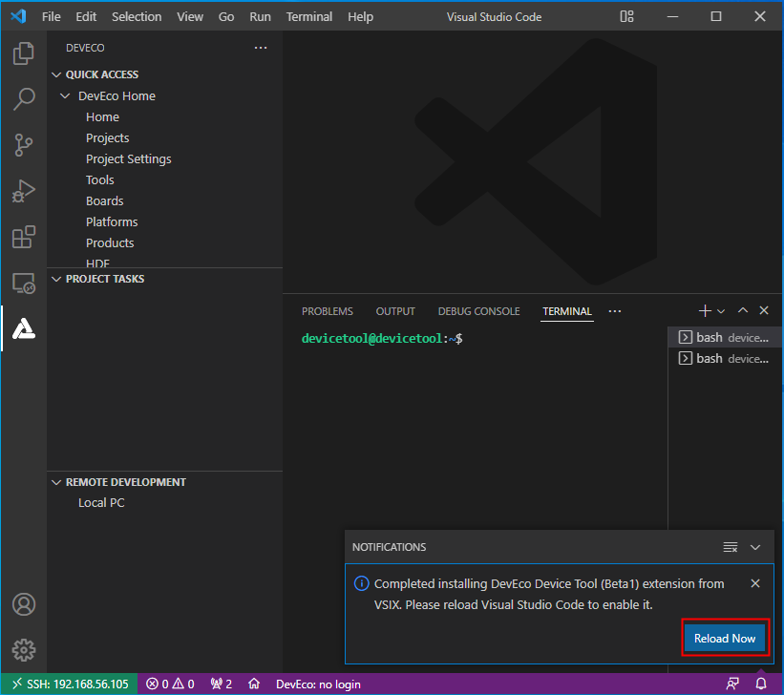Switch to the PROBLEMS tab
Viewport: 784px width, 695px height.
pos(327,311)
